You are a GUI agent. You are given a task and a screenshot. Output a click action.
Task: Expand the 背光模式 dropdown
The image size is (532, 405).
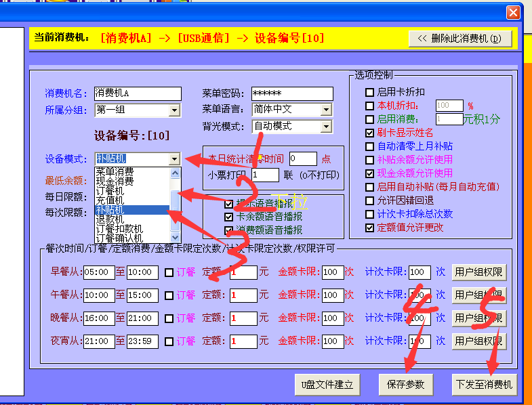click(x=326, y=127)
